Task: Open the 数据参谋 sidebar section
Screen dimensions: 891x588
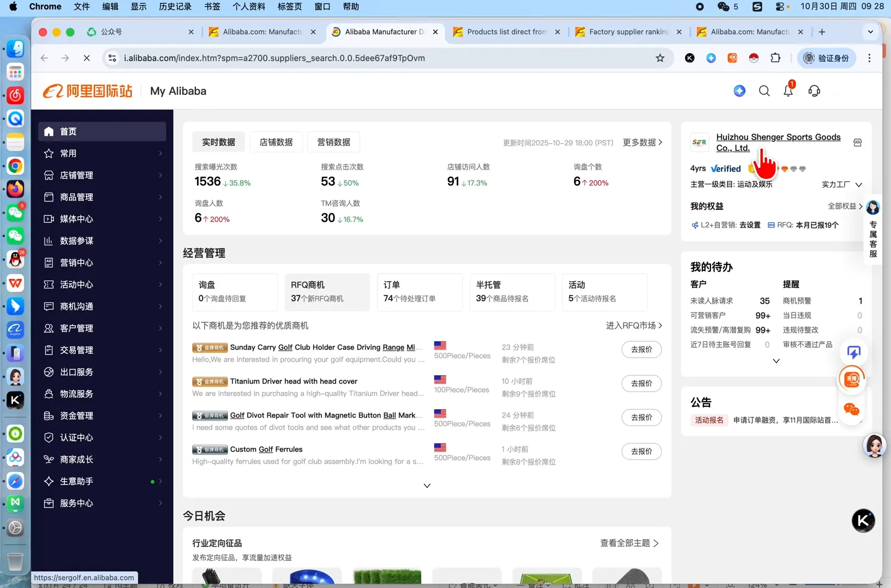Action: tap(76, 241)
